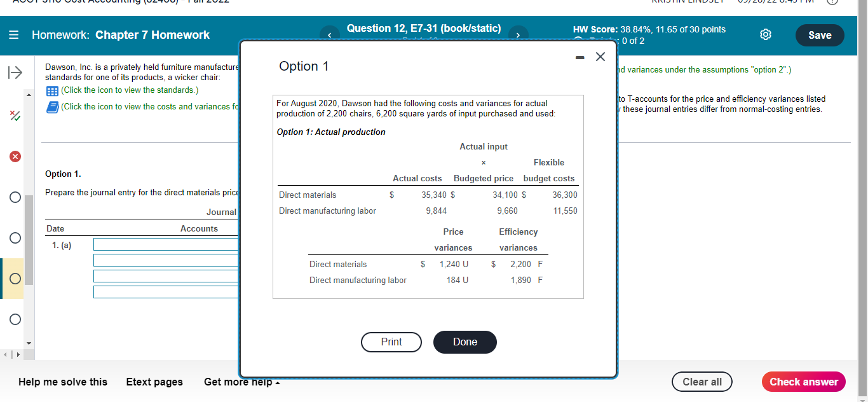Close the Option 1 dialog
The width and height of the screenshot is (868, 402).
600,57
